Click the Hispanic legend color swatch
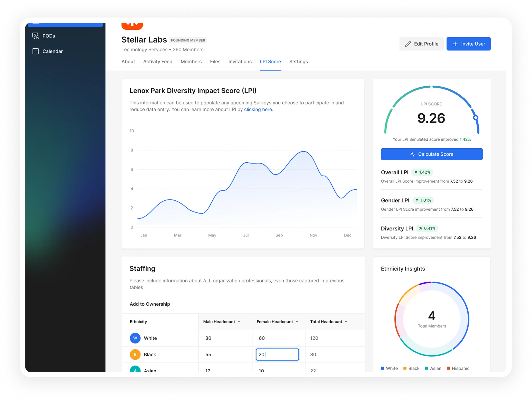 click(448, 368)
